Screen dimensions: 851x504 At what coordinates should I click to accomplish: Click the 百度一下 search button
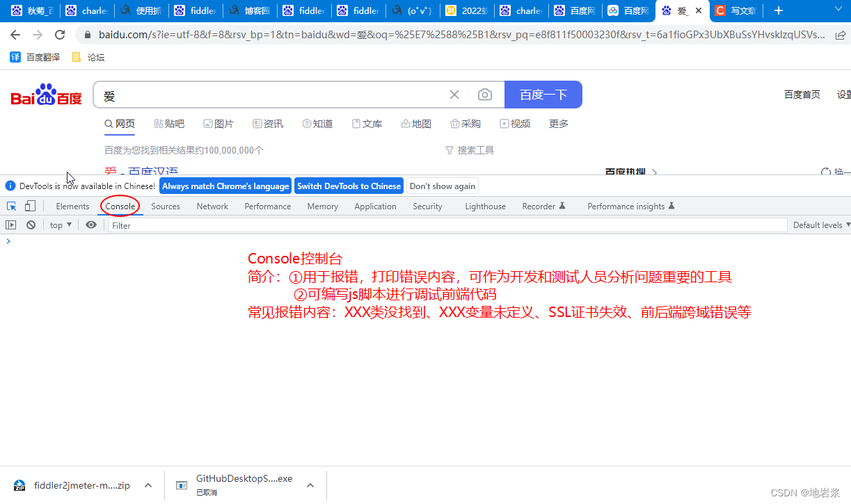pos(543,95)
